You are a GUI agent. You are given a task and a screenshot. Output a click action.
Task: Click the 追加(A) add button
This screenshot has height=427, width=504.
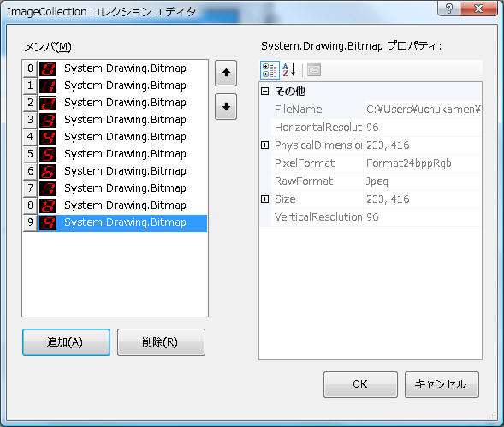(x=66, y=342)
